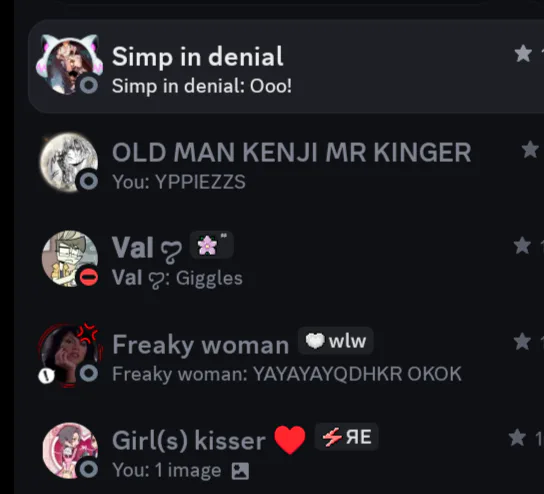The height and width of the screenshot is (494, 544).
Task: Click the star icon beside Freaky woman
Action: click(522, 341)
